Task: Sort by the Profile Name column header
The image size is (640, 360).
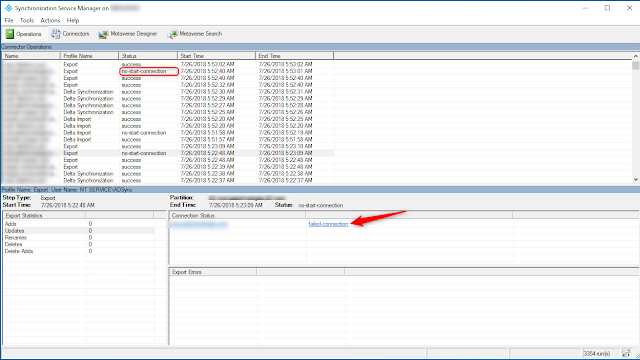Action: point(89,56)
